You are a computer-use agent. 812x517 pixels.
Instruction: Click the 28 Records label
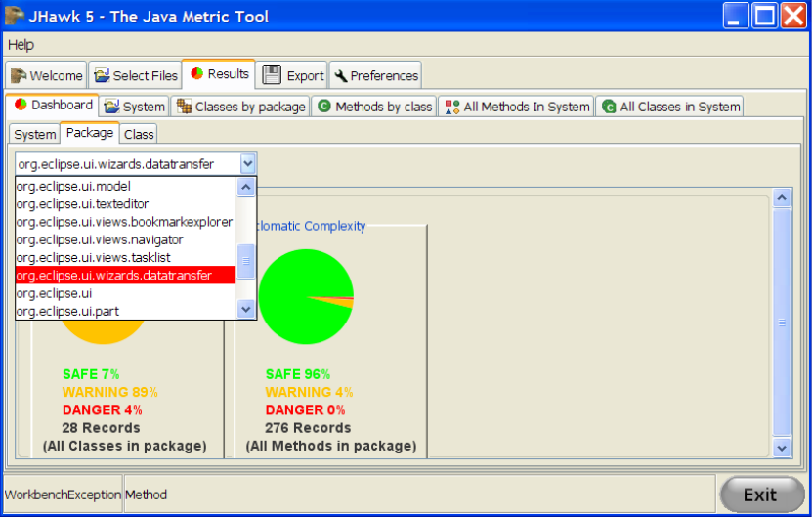tap(101, 428)
